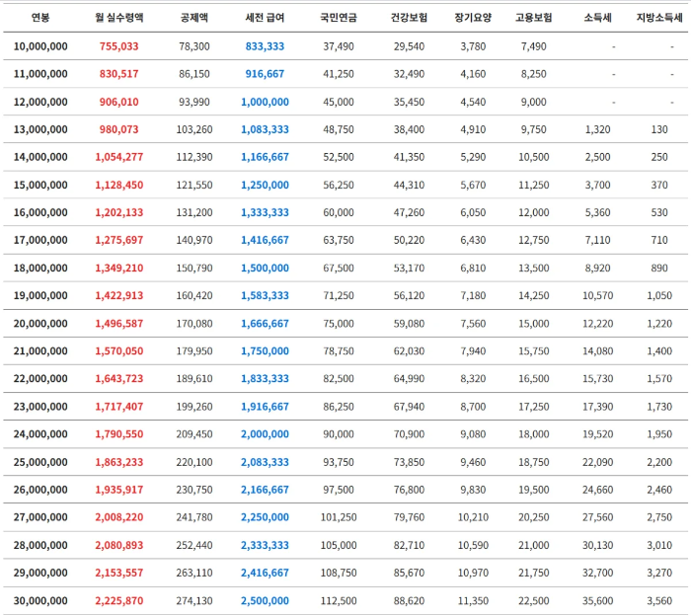Select the 17,000,000 salary cell
Screen dimensions: 691x616
click(40, 240)
